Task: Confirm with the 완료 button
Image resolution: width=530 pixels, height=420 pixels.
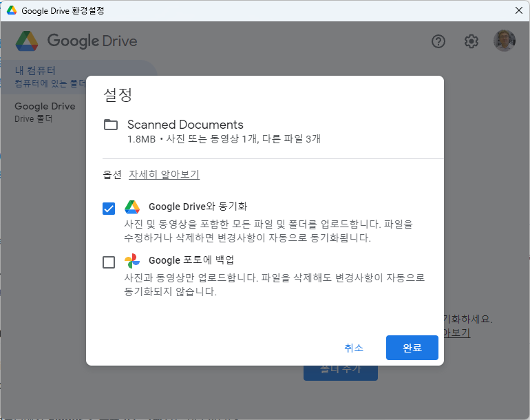Action: 412,348
